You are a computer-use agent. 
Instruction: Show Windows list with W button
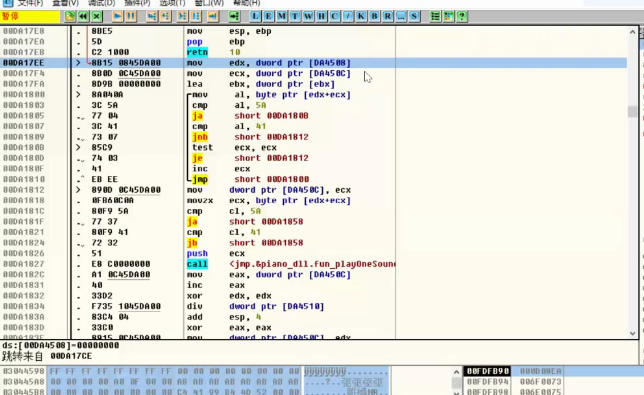click(308, 16)
